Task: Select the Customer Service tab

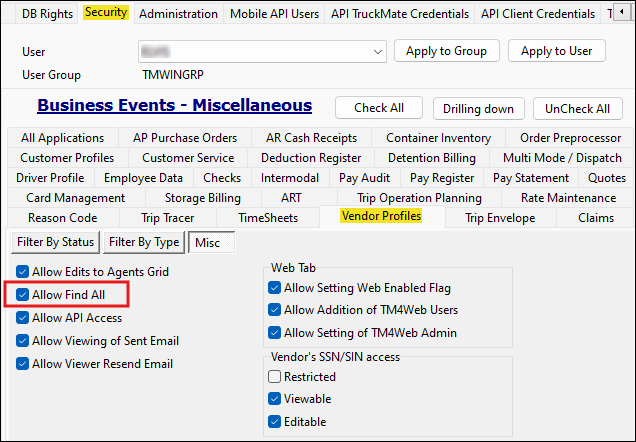Action: [188, 158]
